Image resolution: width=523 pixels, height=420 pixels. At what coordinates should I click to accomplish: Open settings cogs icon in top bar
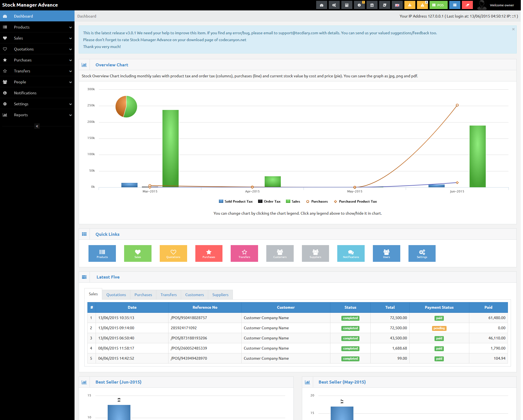click(x=334, y=5)
